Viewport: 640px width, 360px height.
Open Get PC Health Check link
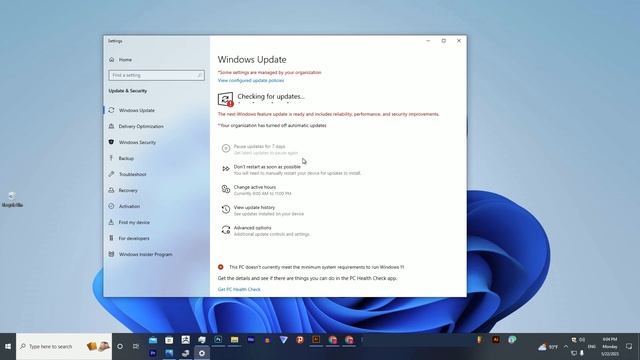pos(239,289)
